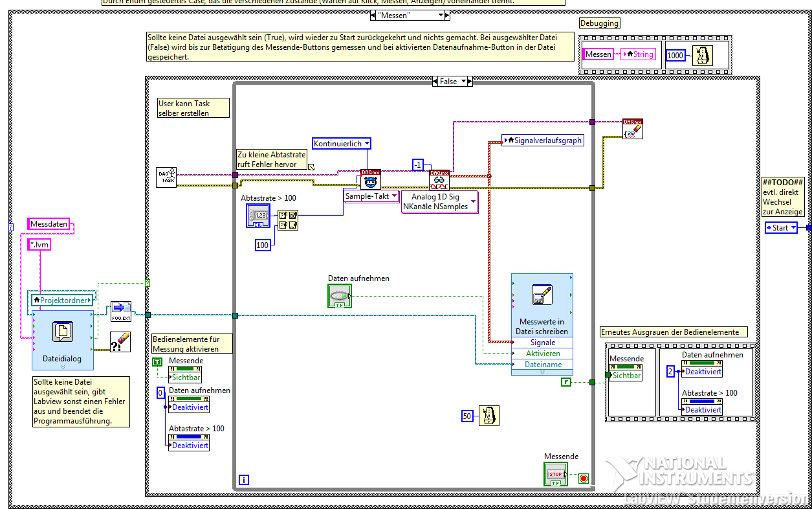Screen dimensions: 812x509
Task: Go to previous case of "Messen" structure
Action: (x=374, y=15)
